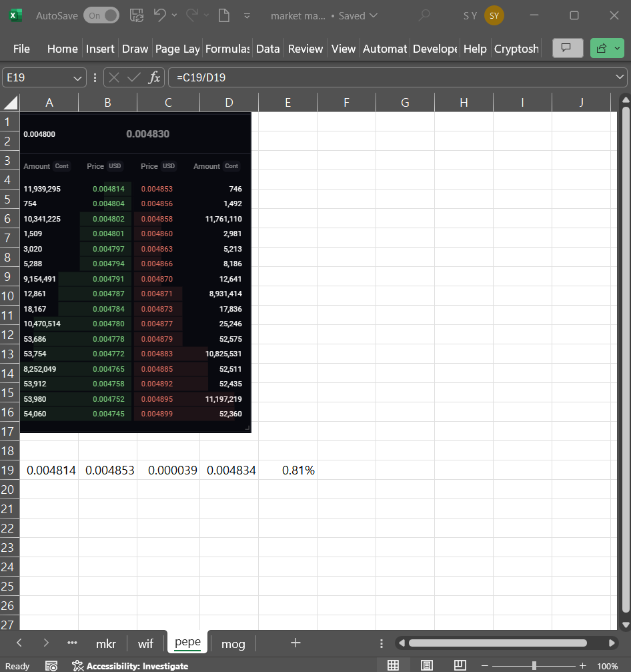Image resolution: width=631 pixels, height=672 pixels.
Task: Open the Name Box dropdown arrow
Action: coord(77,78)
